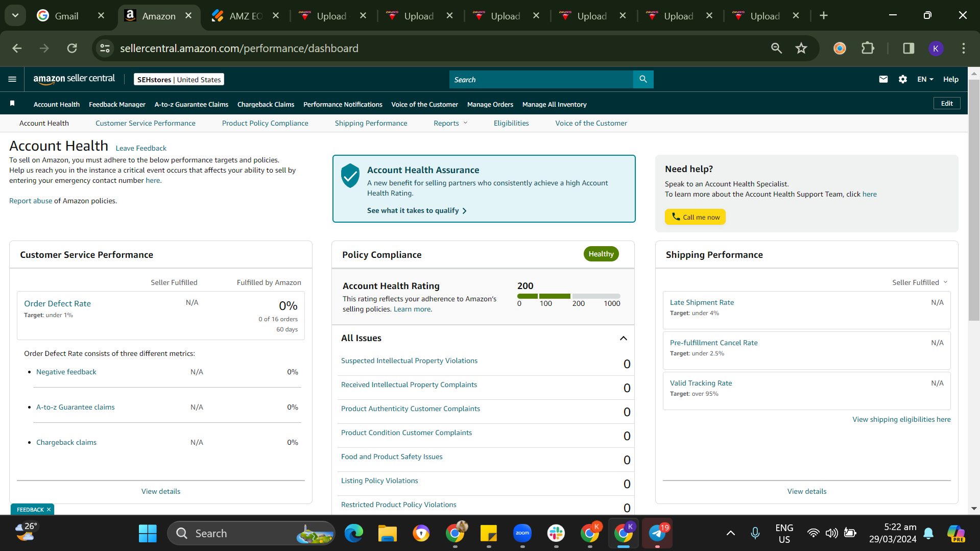Open the Seller Central hamburger menu
Screen dimensions: 980x551
12,79
